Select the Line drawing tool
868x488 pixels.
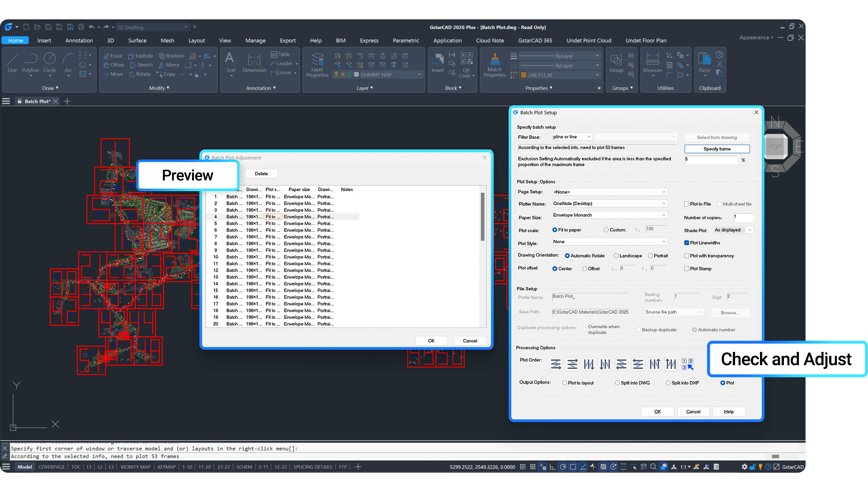12,63
